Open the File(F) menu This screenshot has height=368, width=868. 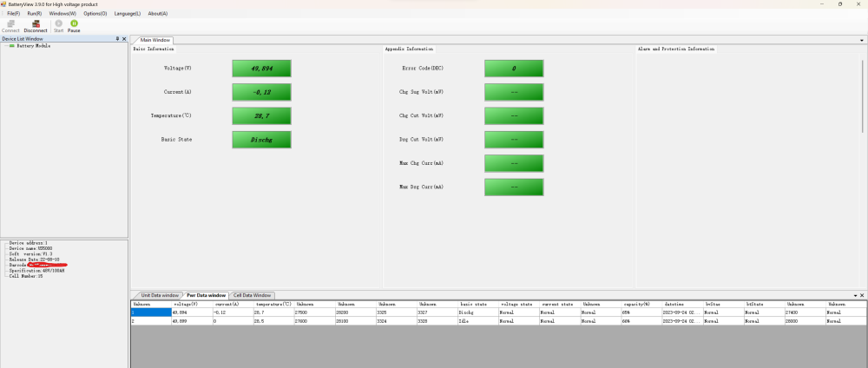(14, 13)
